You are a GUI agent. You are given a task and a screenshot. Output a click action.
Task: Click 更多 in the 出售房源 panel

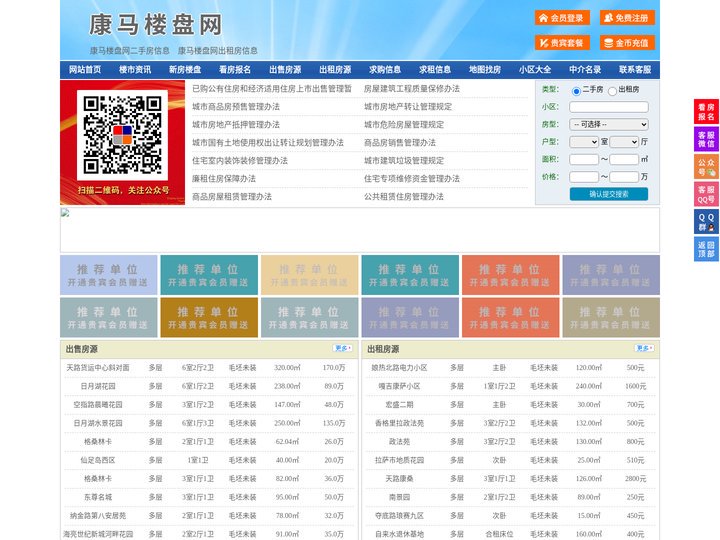pyautogui.click(x=343, y=348)
